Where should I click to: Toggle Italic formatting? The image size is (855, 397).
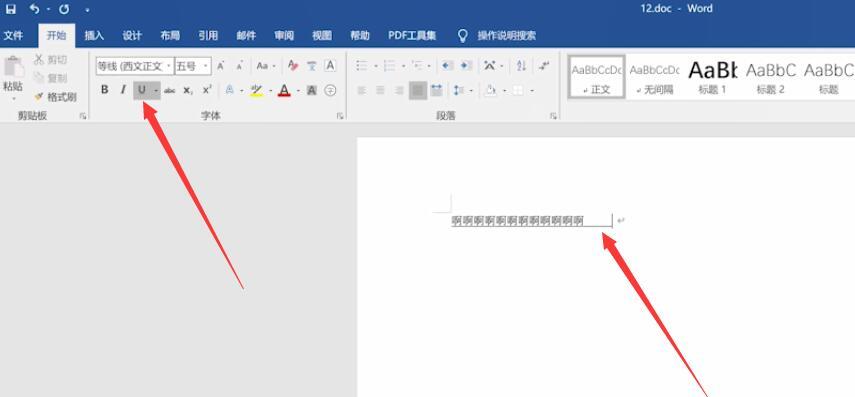tap(123, 90)
